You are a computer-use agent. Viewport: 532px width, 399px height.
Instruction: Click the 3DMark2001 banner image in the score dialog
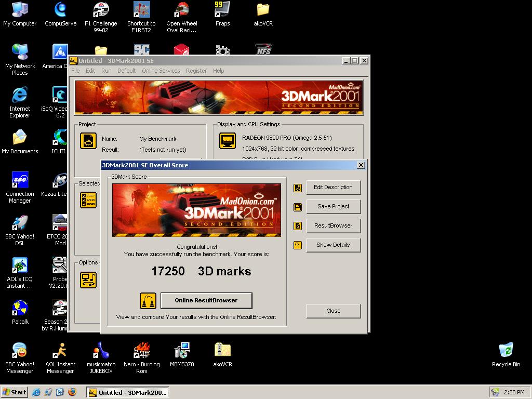pos(196,210)
